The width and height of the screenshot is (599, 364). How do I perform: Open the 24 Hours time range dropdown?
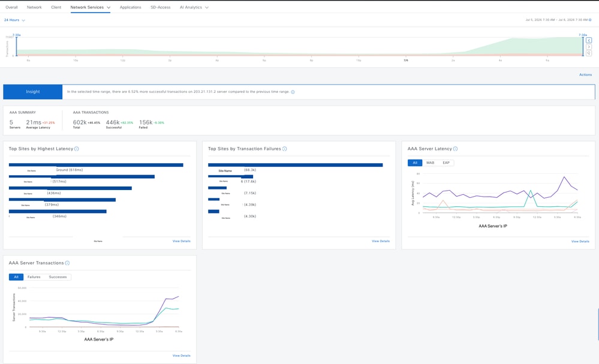click(x=14, y=20)
